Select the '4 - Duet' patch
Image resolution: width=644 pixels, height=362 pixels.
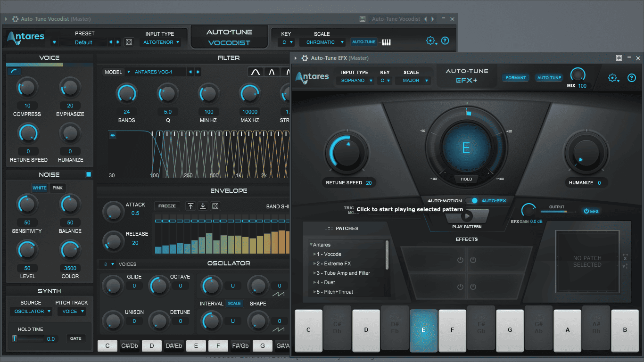point(326,282)
